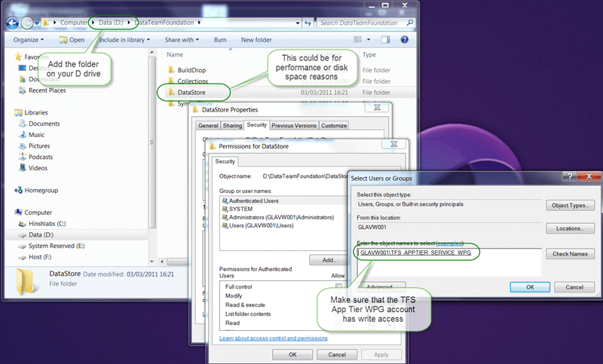Click the object names text field
Viewport: 603px width, 364px height.
(448, 262)
